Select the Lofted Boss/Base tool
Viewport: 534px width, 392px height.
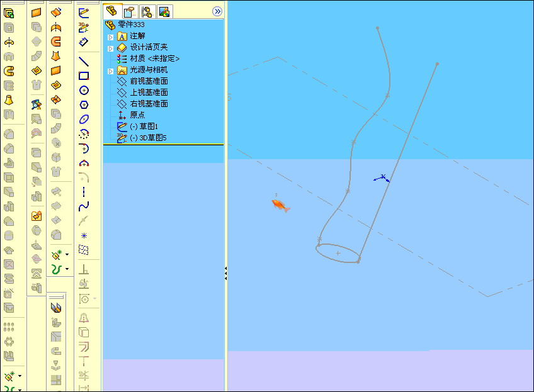9,100
